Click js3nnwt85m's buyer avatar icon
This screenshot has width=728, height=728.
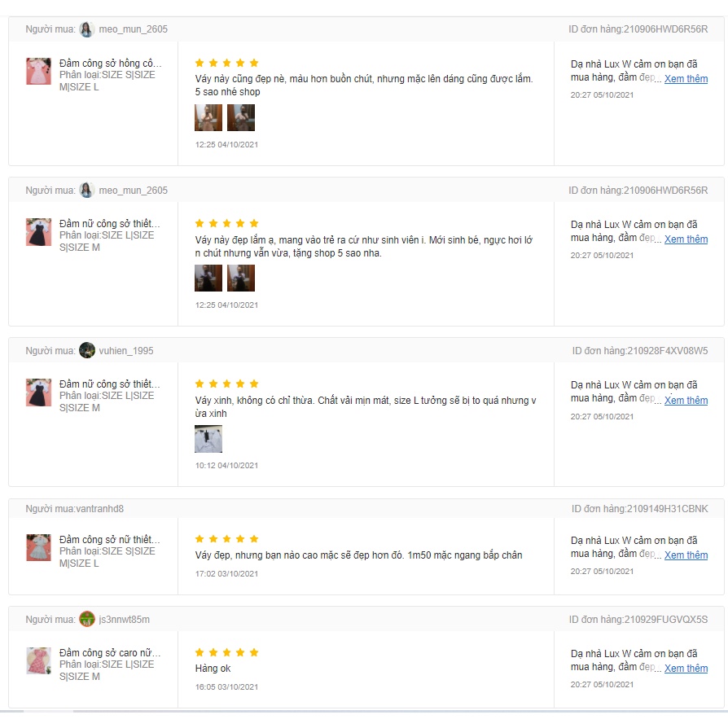(x=87, y=619)
